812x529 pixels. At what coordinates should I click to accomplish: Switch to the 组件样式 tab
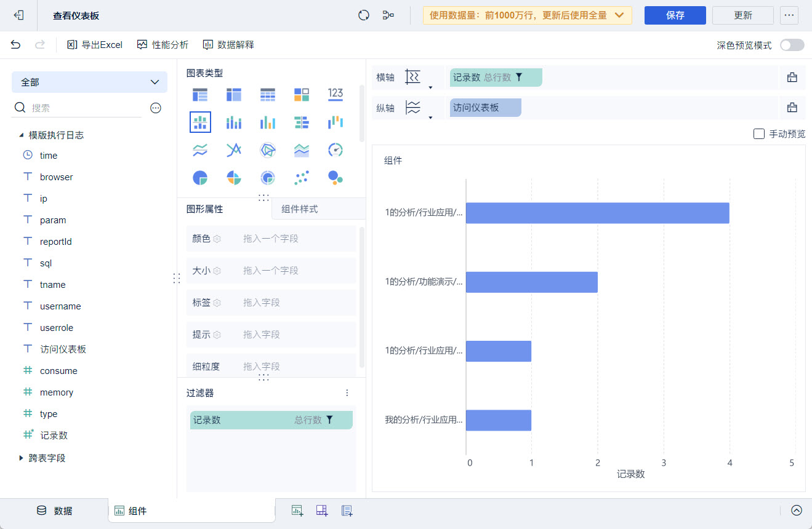pyautogui.click(x=300, y=209)
